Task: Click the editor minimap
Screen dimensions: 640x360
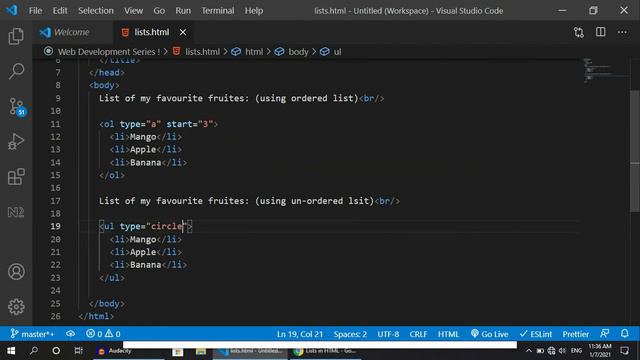Action: 606,70
